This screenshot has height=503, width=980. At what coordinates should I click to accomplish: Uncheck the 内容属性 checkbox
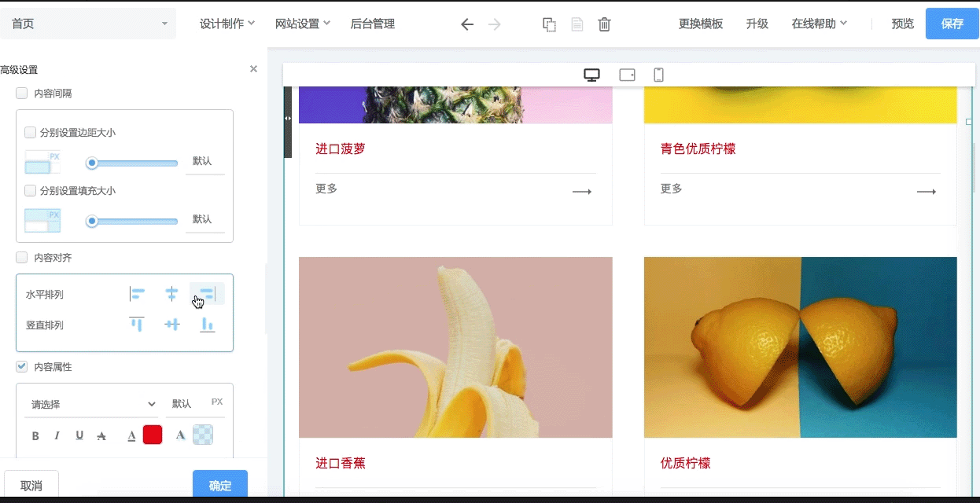22,367
